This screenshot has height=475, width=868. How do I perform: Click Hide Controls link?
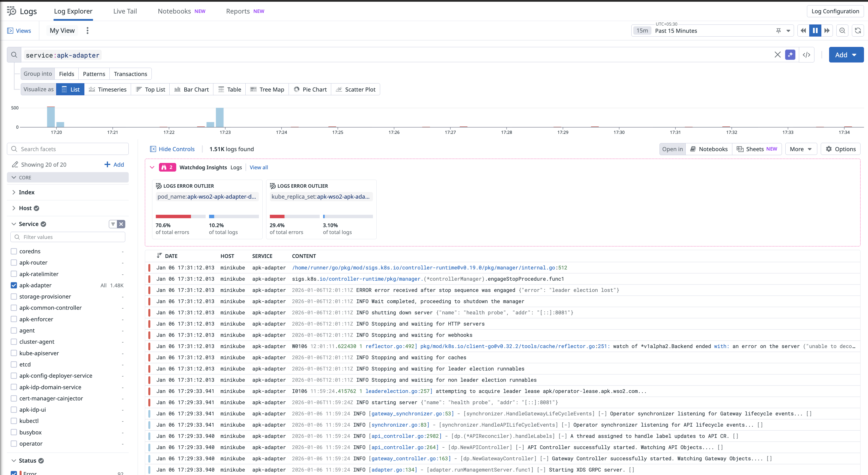click(x=177, y=149)
